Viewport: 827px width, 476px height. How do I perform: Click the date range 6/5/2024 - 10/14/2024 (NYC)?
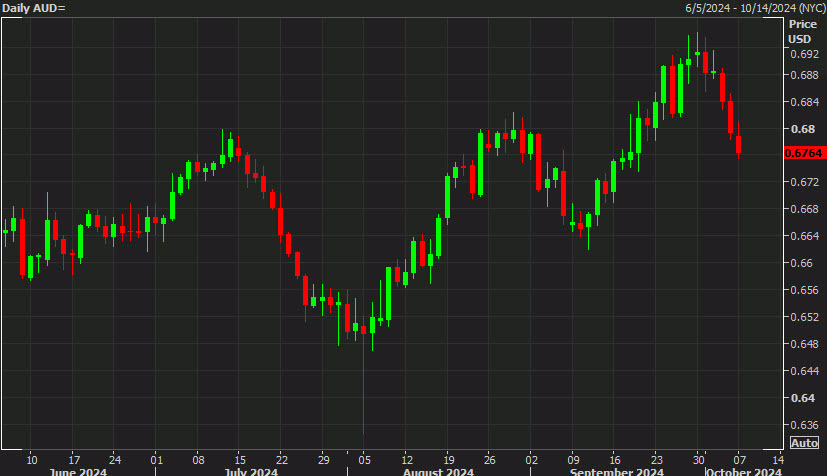tap(755, 8)
